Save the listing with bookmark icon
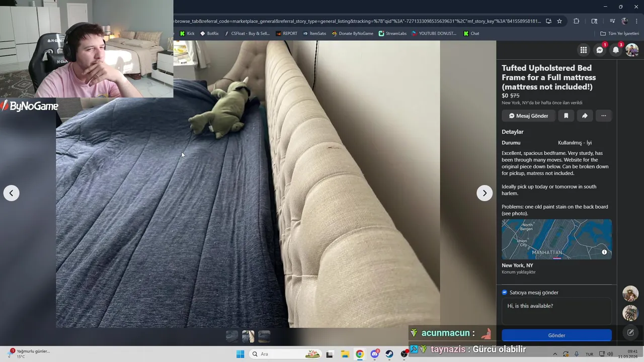 tap(566, 116)
